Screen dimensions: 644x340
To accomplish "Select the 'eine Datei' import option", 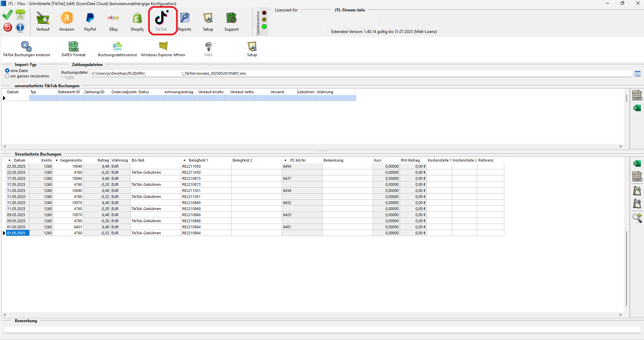I will 7,71.
